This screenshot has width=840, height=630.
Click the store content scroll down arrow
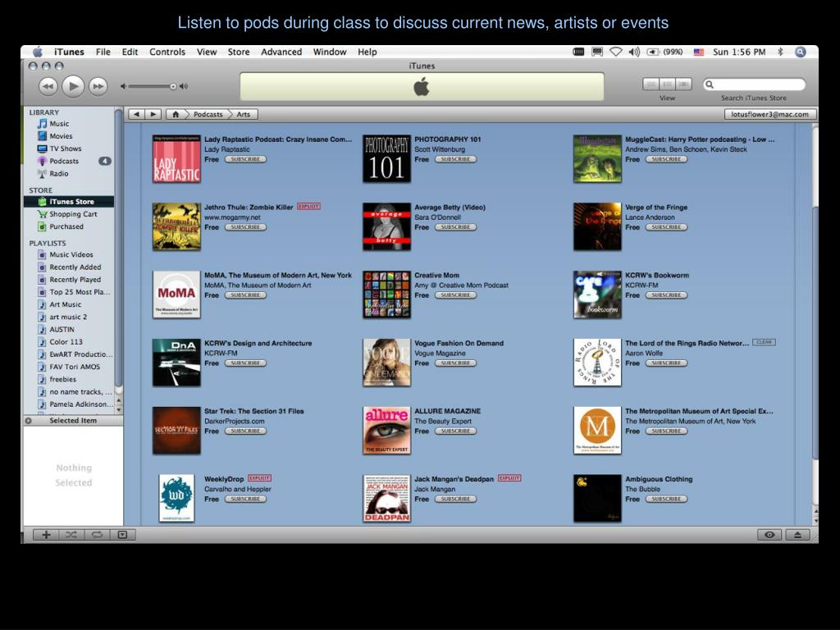[x=815, y=520]
